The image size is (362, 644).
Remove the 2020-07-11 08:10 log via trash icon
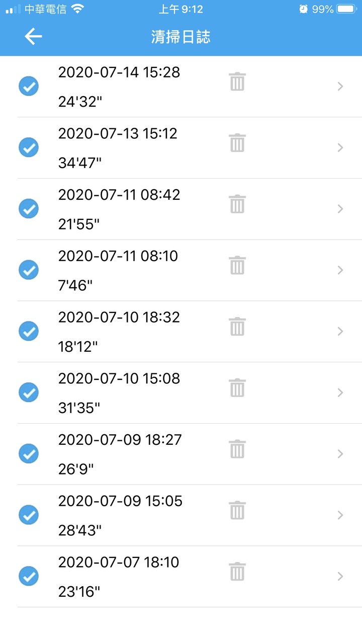tap(237, 265)
